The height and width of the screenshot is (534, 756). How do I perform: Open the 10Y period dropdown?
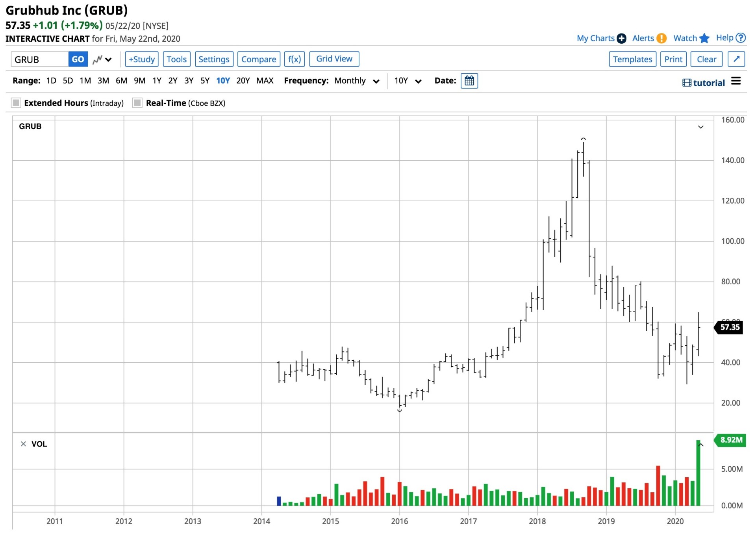[408, 81]
